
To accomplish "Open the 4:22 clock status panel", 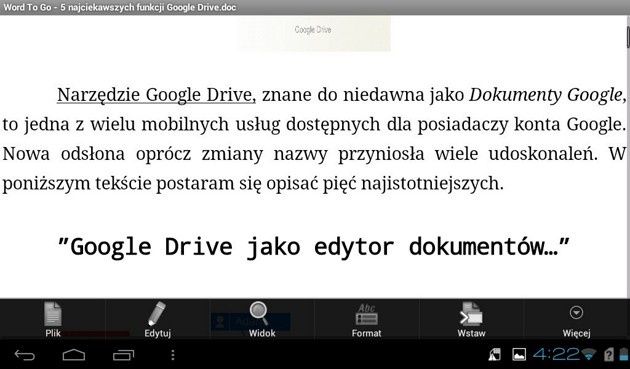I will [556, 354].
